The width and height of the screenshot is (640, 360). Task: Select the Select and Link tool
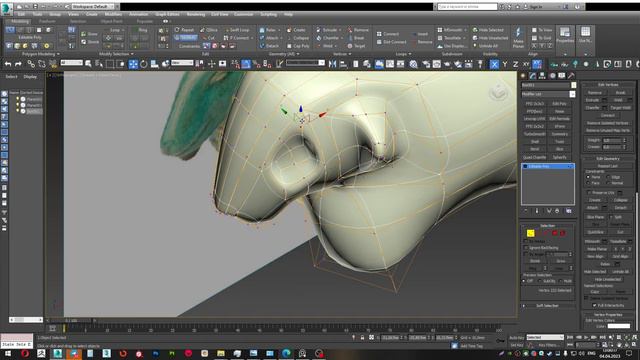[x=31, y=64]
